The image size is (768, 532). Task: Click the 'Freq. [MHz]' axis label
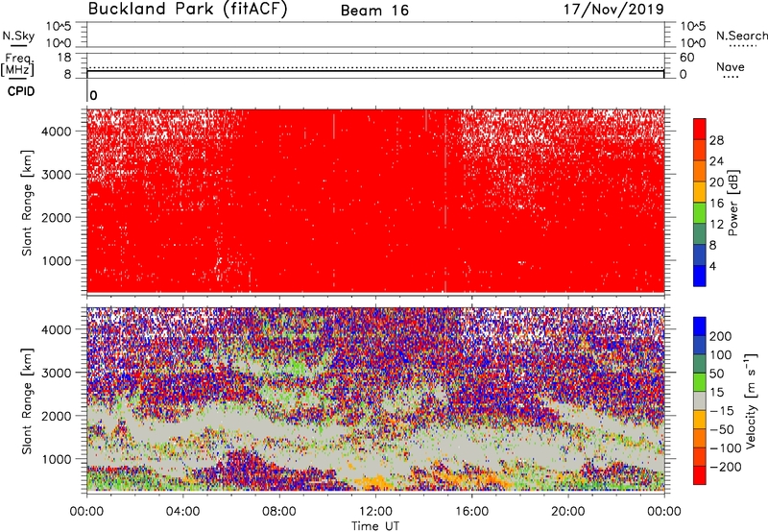(x=17, y=64)
